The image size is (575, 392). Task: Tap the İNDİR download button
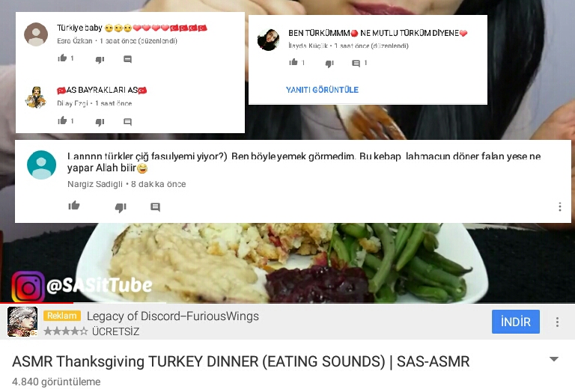click(x=516, y=322)
